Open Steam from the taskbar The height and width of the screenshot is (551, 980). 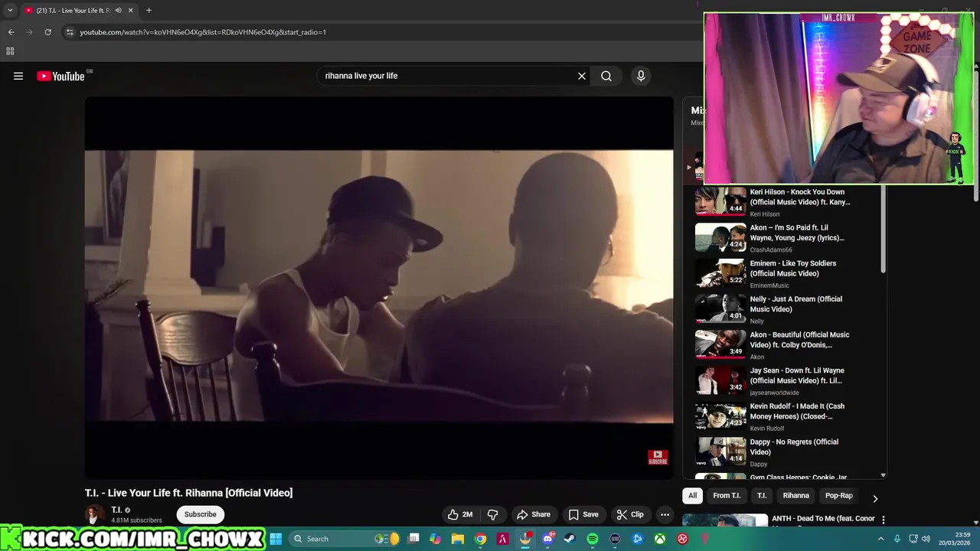tap(570, 539)
